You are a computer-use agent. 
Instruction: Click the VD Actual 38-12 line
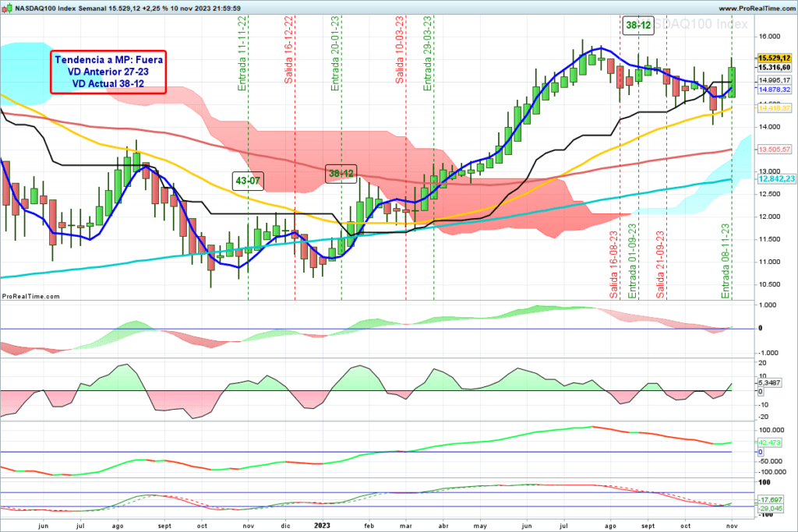click(108, 83)
